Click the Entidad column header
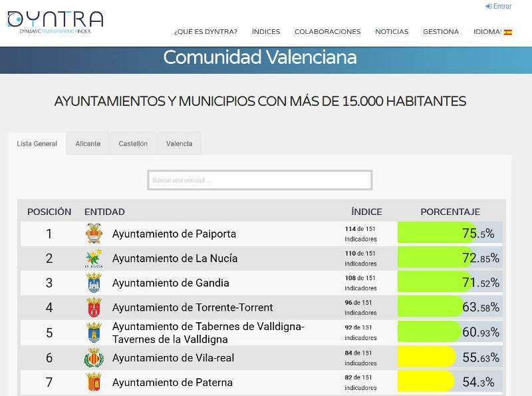Screen dimensions: 532x396 (x=104, y=212)
